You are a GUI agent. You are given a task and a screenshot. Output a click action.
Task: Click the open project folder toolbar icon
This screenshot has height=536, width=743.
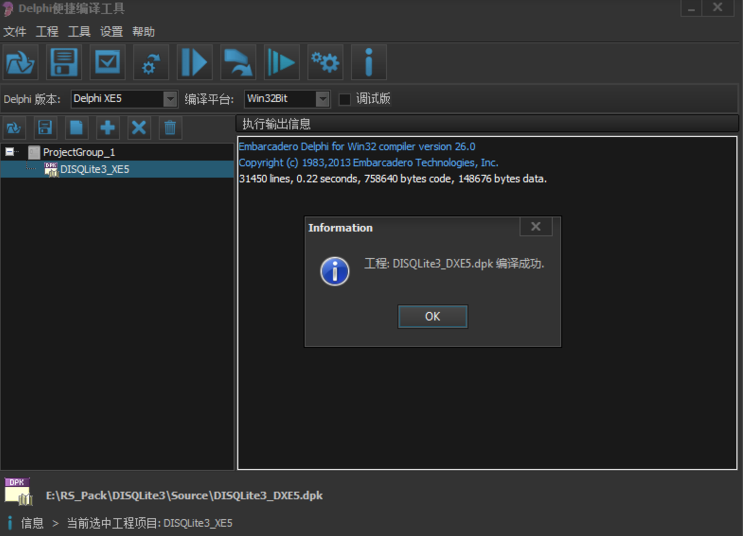click(20, 62)
